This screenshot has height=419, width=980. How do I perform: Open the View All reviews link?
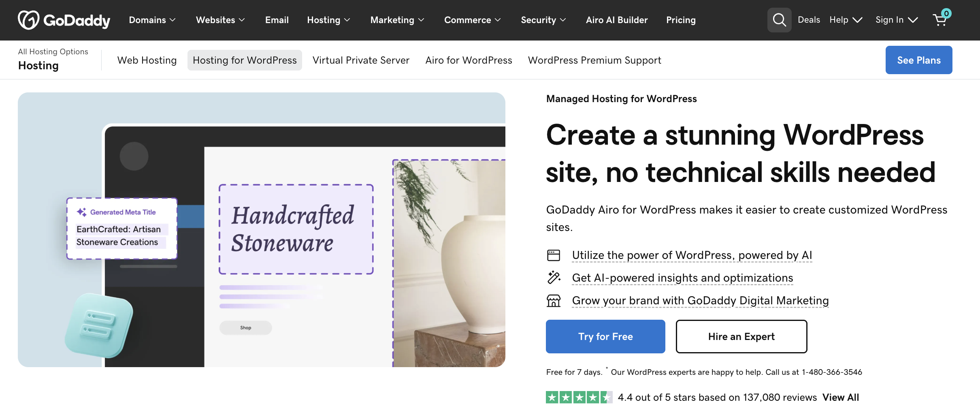(841, 397)
